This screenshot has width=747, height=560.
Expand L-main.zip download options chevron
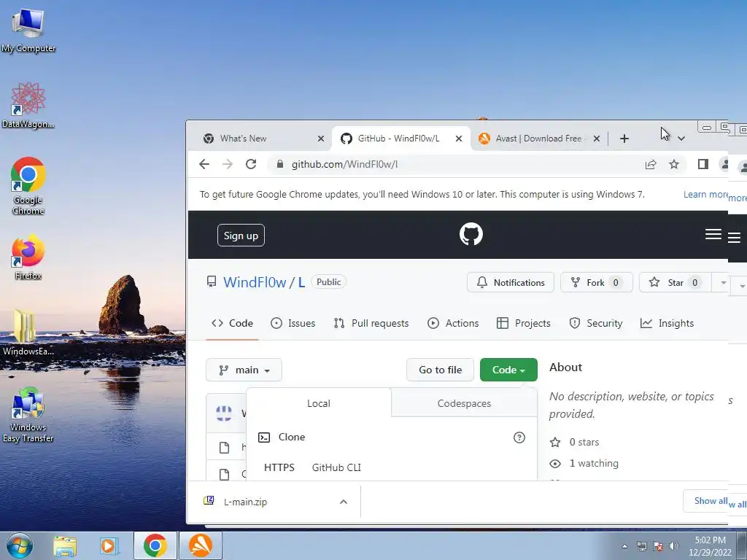[344, 502]
